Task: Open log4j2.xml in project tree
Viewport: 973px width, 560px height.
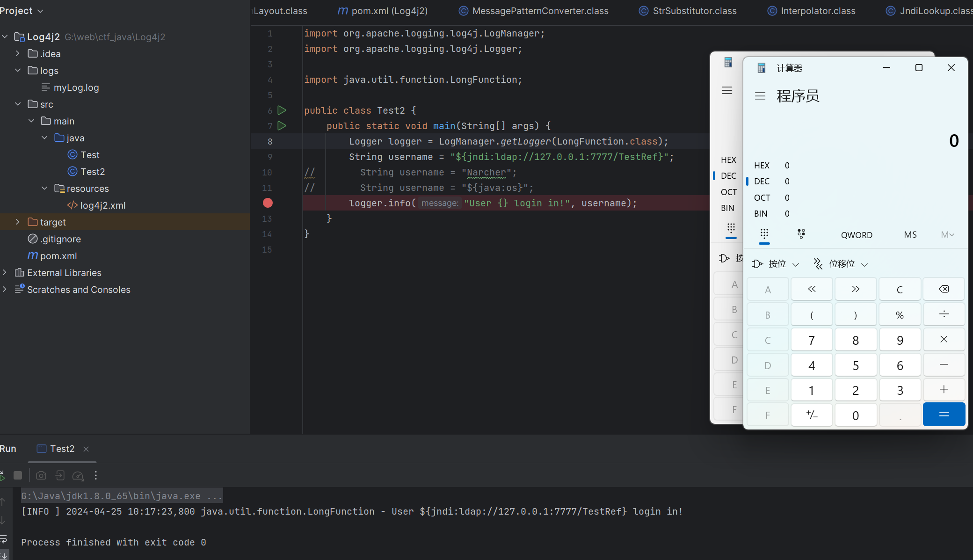Action: [x=96, y=205]
